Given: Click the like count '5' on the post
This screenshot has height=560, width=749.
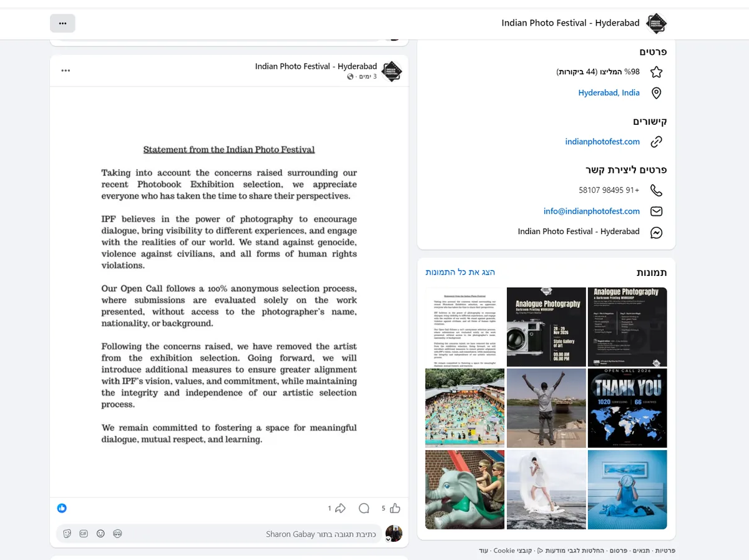Looking at the screenshot, I should (383, 508).
